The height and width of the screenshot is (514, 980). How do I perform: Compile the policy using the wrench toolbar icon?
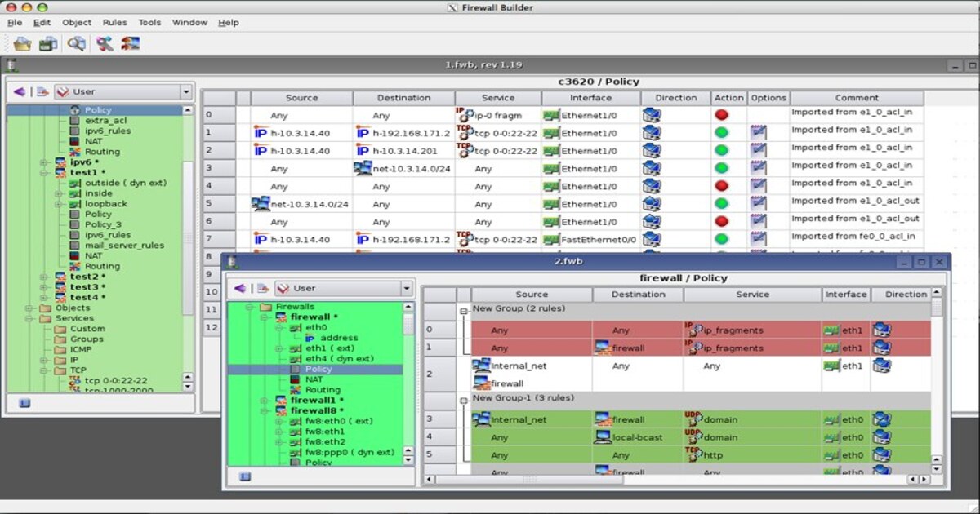coord(104,43)
